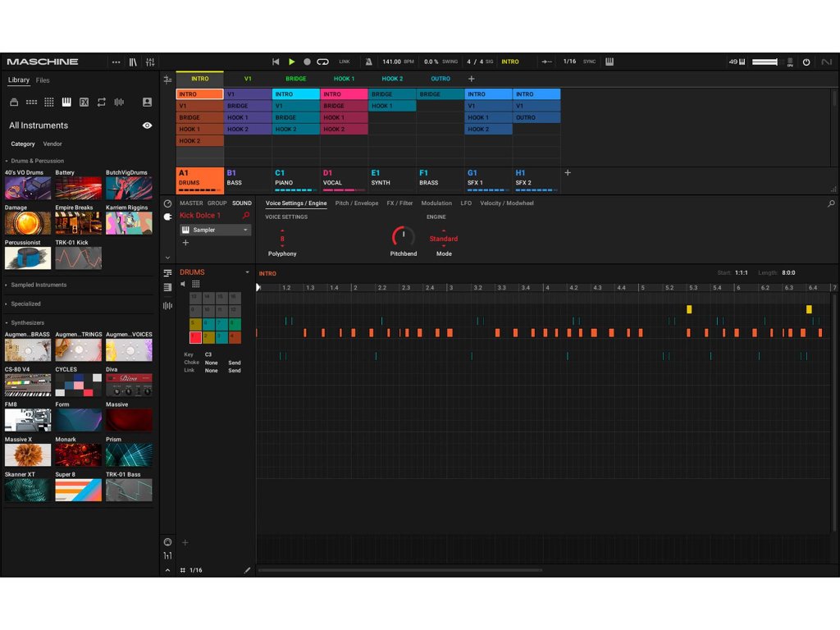Image resolution: width=840 pixels, height=630 pixels.
Task: Switch browser sorting to Vendor
Action: point(52,144)
